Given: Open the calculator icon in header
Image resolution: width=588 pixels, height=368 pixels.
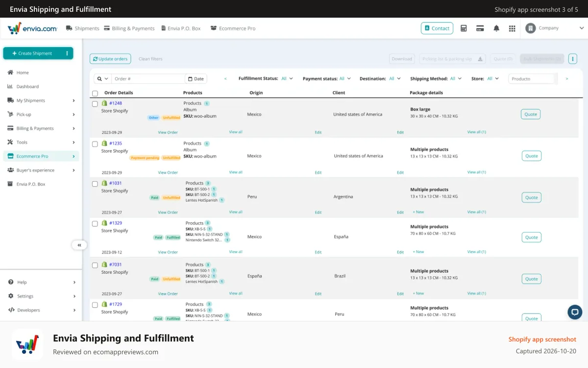Looking at the screenshot, I should 464,28.
